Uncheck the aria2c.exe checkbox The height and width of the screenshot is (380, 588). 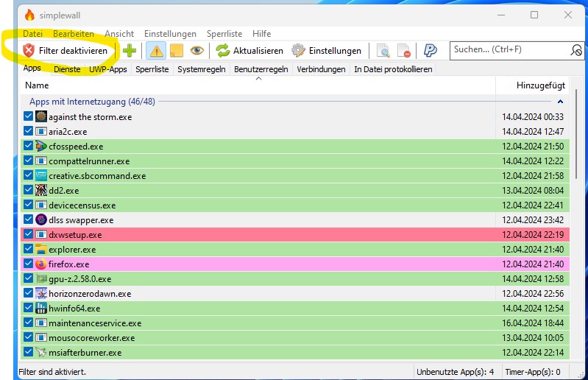28,131
